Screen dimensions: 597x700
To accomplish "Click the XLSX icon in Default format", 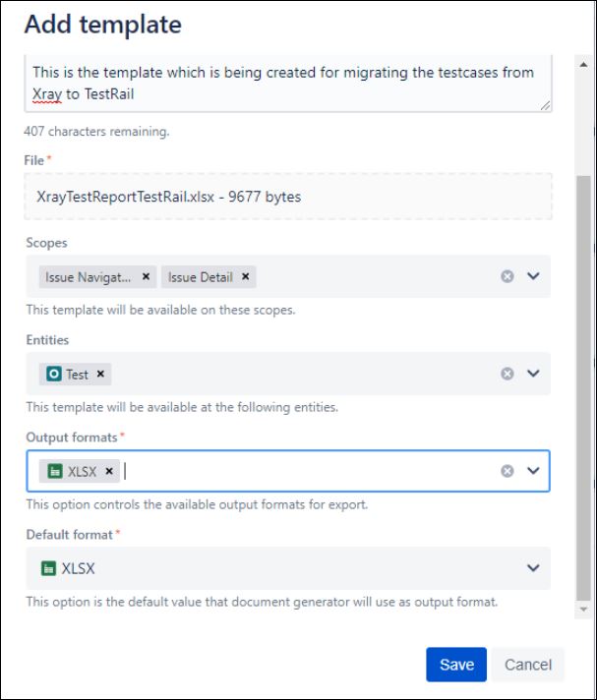I will click(48, 568).
